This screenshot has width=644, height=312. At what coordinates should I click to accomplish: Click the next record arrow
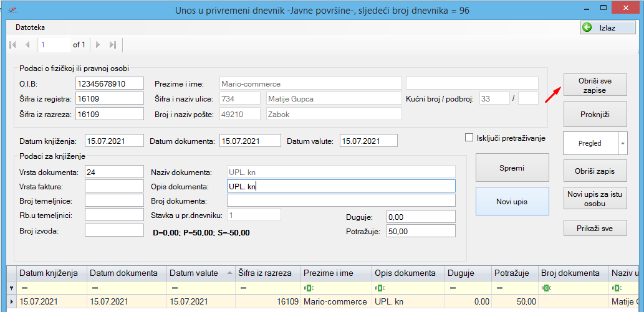(98, 45)
